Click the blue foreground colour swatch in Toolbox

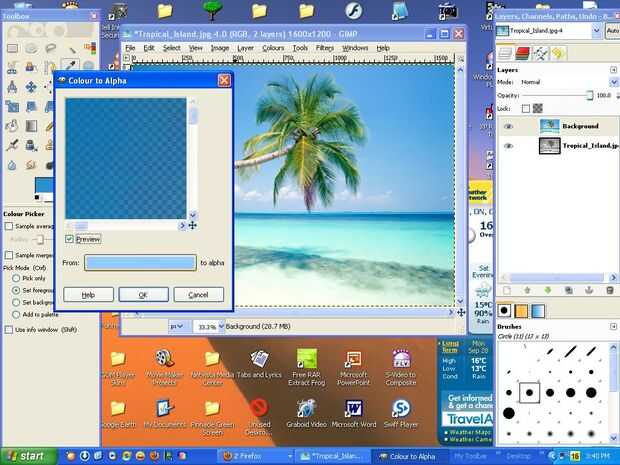[x=43, y=187]
